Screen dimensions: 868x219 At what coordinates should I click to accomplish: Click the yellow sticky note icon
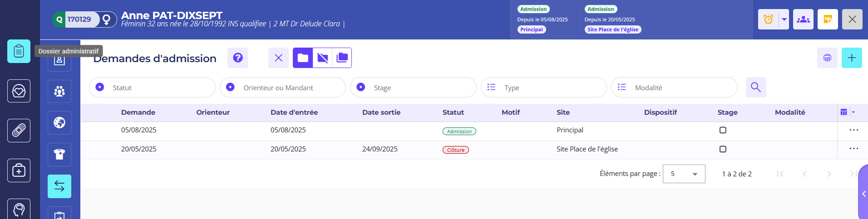[x=828, y=19]
